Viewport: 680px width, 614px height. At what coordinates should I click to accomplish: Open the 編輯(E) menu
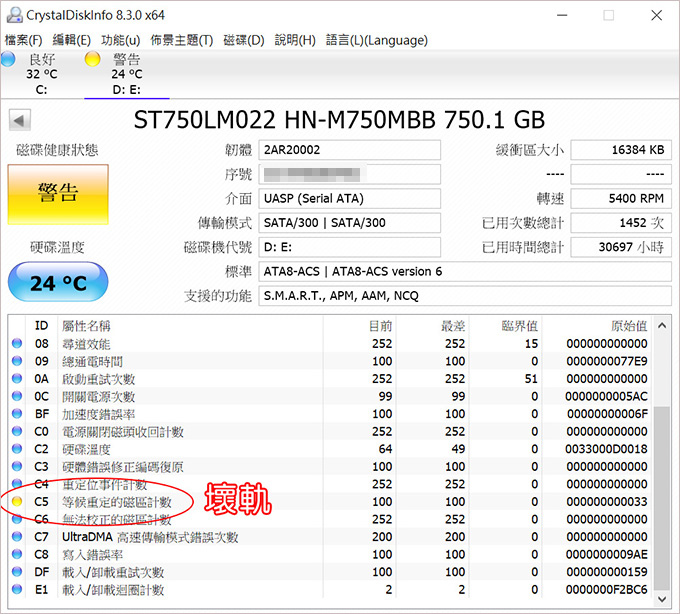tap(72, 40)
